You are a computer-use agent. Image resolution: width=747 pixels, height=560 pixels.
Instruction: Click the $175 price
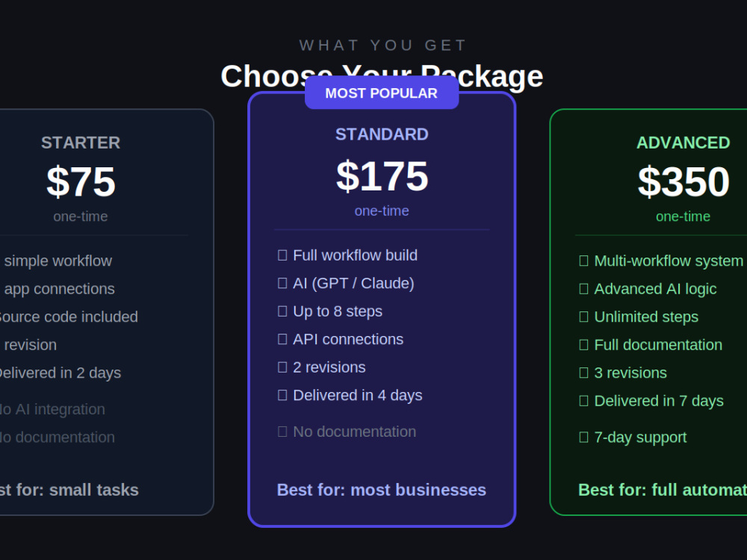pyautogui.click(x=382, y=176)
